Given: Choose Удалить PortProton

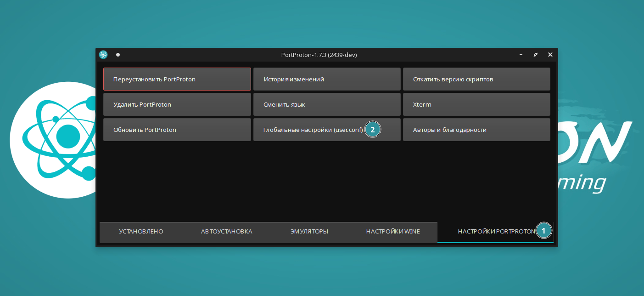Looking at the screenshot, I should pyautogui.click(x=177, y=104).
